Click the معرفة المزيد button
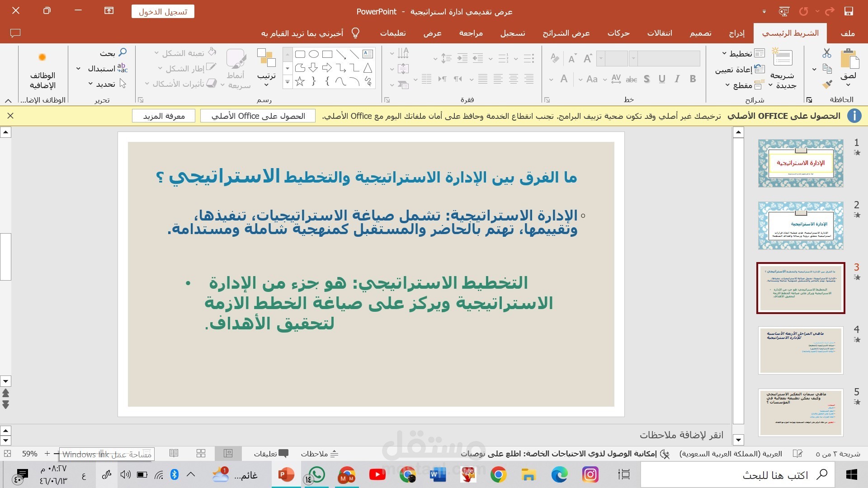This screenshot has height=488, width=868. [164, 116]
